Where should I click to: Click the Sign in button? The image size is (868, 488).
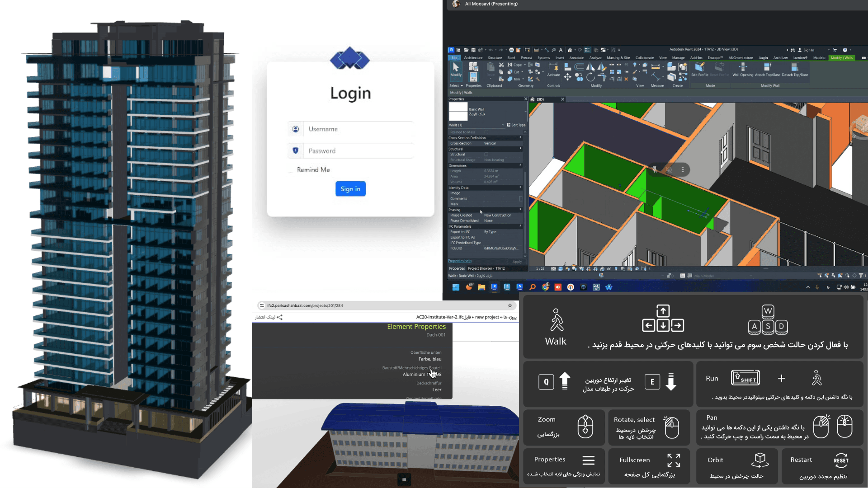pyautogui.click(x=350, y=189)
